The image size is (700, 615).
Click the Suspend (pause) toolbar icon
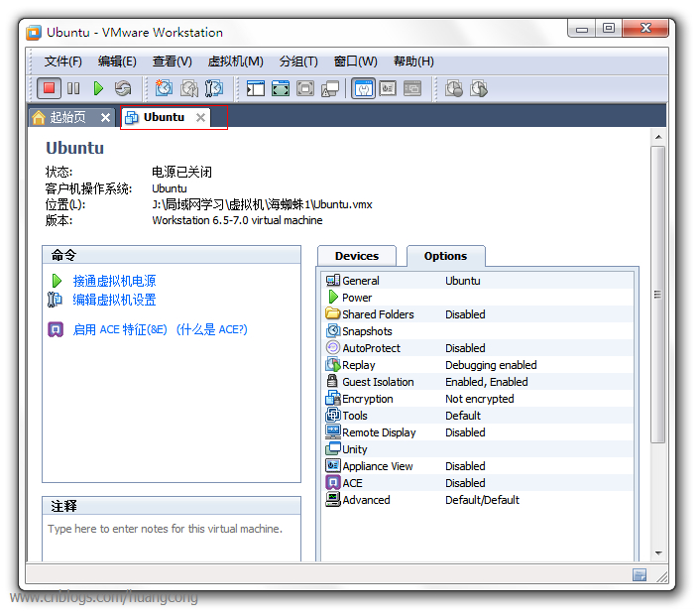(73, 88)
